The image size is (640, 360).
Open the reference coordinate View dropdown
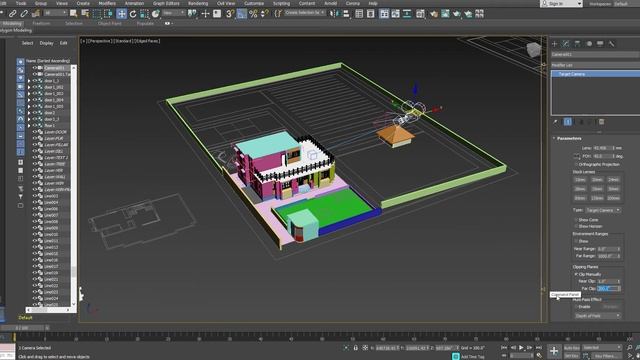tap(174, 13)
